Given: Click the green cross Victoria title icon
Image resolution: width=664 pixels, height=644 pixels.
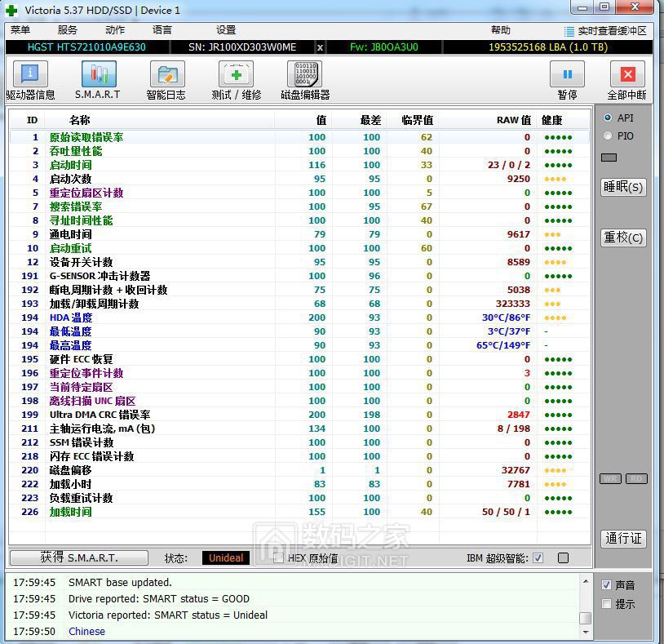Looking at the screenshot, I should point(11,10).
